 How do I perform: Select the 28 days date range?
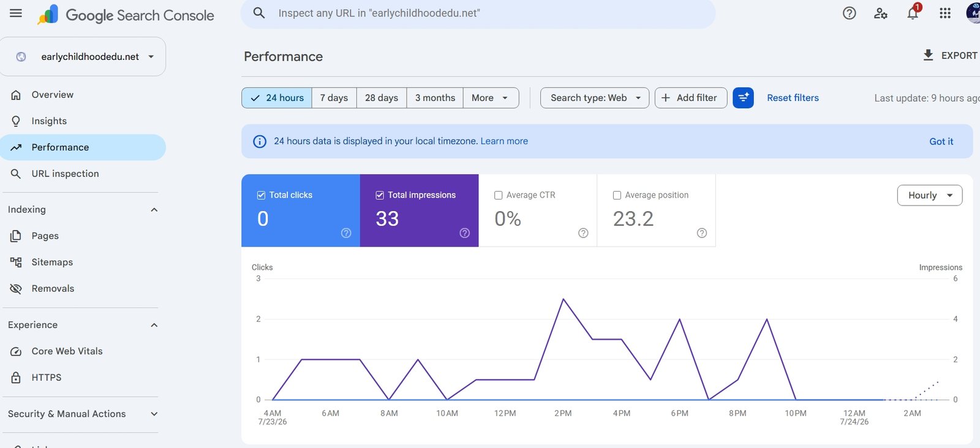point(382,98)
